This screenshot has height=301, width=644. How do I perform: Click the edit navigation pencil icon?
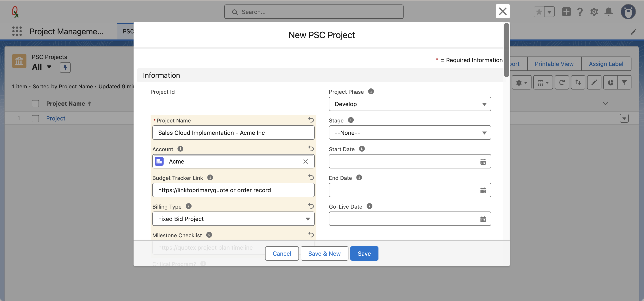[x=633, y=32]
